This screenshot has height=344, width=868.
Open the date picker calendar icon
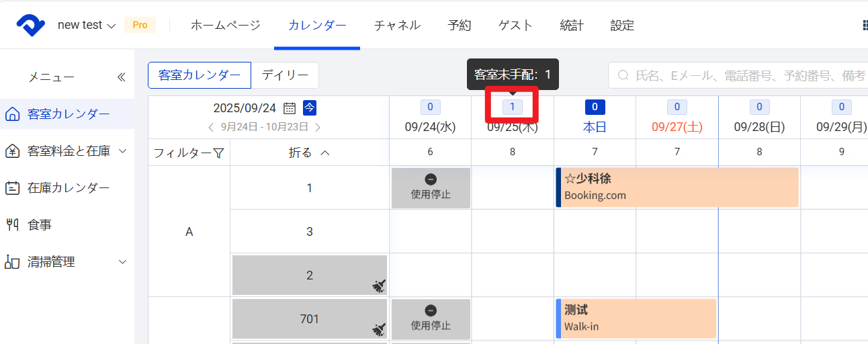[x=290, y=107]
